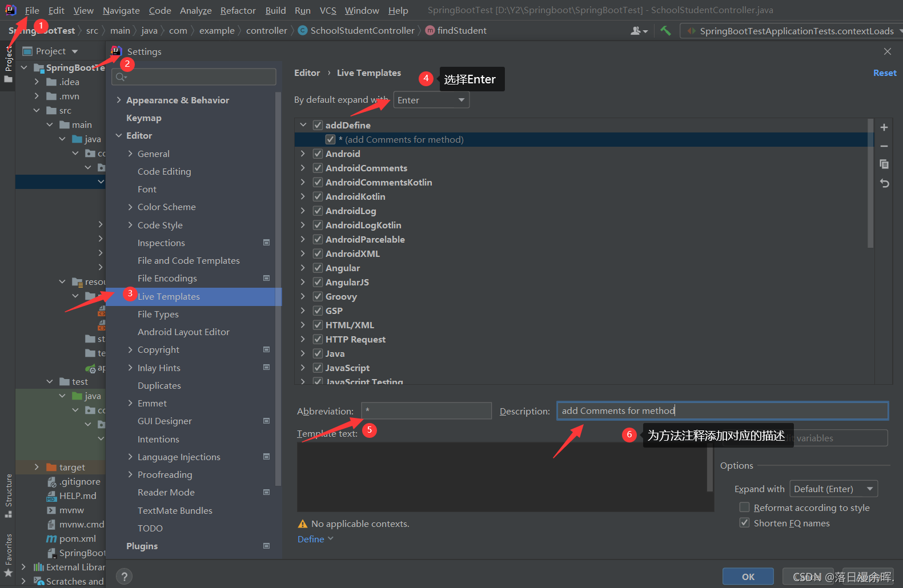Click the search icon in Settings search field
This screenshot has height=588, width=903.
121,76
